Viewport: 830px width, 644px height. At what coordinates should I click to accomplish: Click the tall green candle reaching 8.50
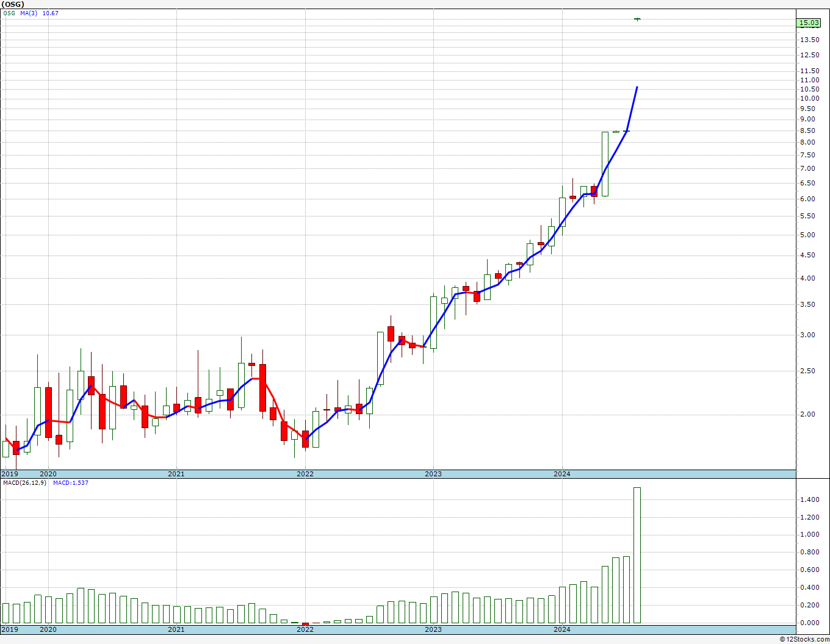coord(605,163)
